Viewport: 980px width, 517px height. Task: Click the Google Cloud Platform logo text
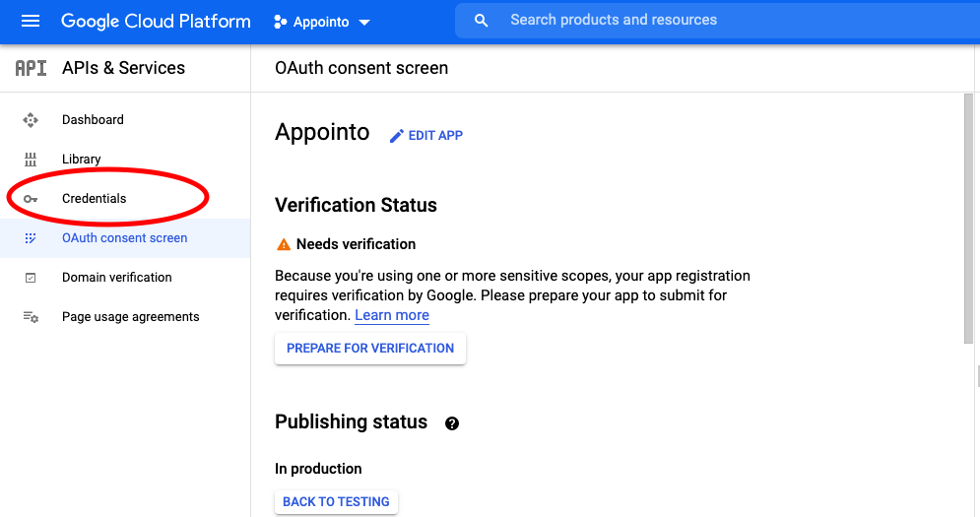coord(156,22)
